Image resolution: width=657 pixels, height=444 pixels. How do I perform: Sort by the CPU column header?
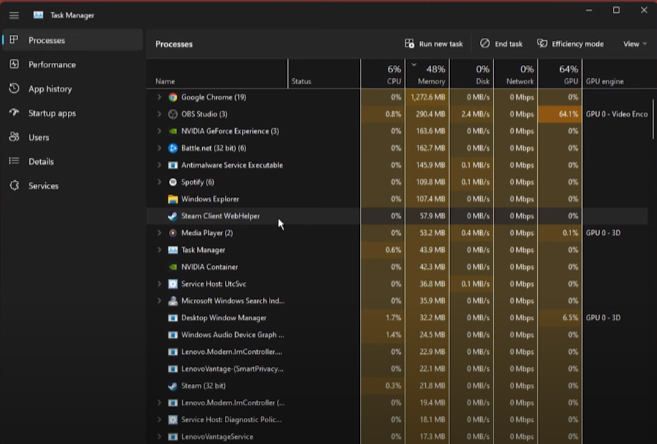click(383, 74)
